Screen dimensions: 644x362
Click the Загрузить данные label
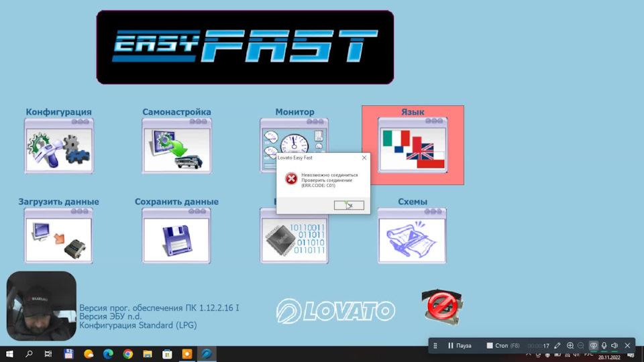(x=58, y=202)
